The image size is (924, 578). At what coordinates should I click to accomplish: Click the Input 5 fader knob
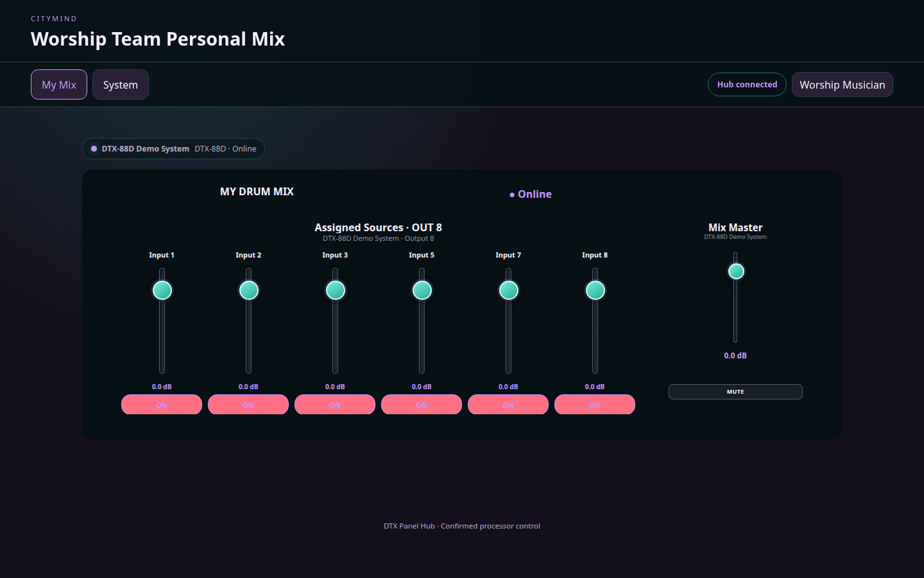pos(422,290)
